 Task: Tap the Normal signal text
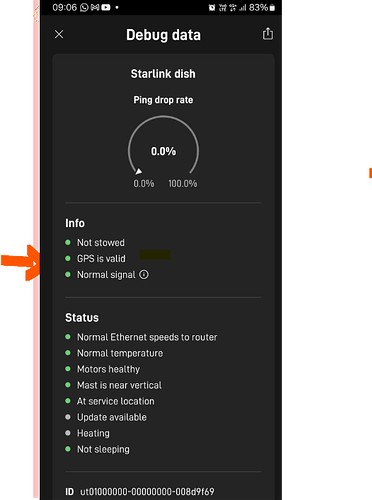(106, 275)
